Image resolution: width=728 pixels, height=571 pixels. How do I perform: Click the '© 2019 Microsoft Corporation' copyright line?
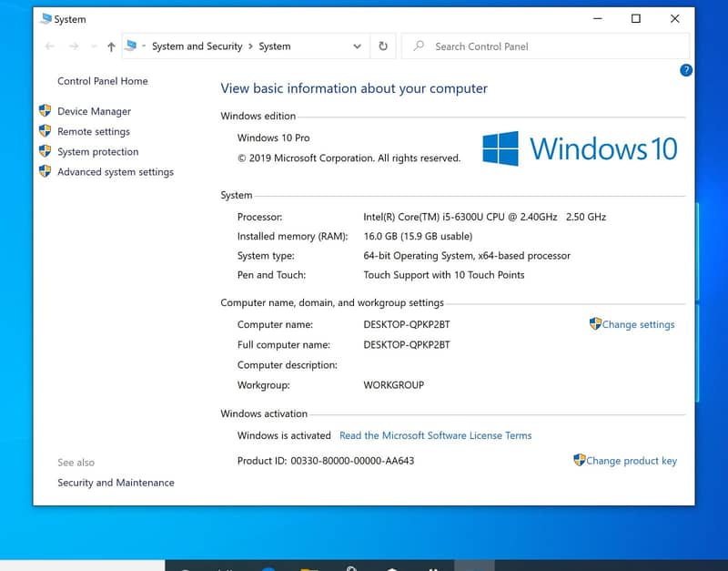tap(349, 158)
